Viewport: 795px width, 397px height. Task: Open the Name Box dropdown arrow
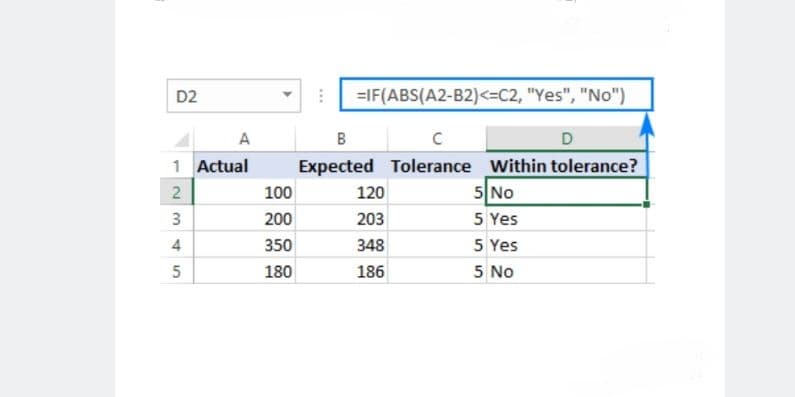coord(287,95)
